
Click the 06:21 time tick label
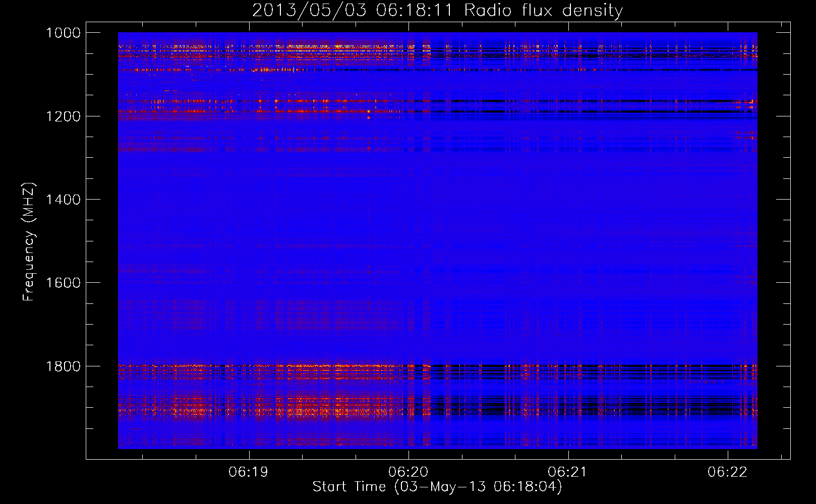(568, 472)
